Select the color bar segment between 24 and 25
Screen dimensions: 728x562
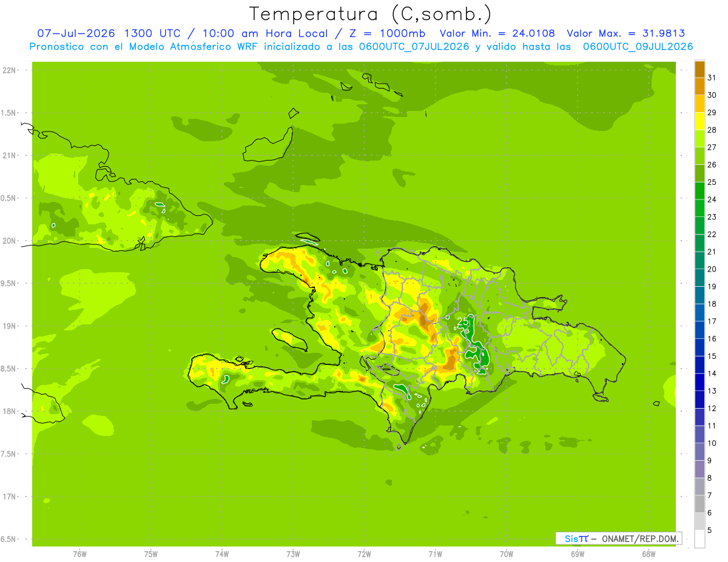click(x=699, y=191)
